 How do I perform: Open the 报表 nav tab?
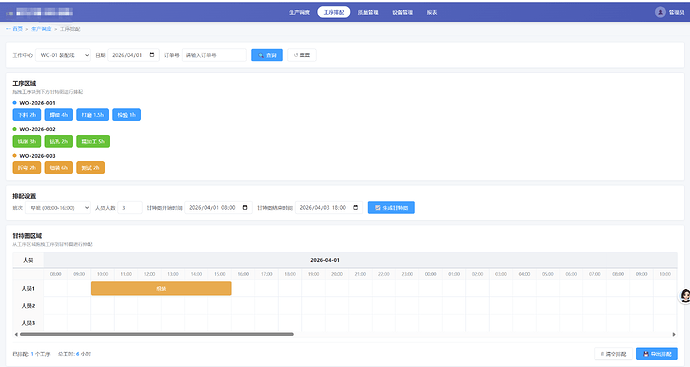click(432, 12)
